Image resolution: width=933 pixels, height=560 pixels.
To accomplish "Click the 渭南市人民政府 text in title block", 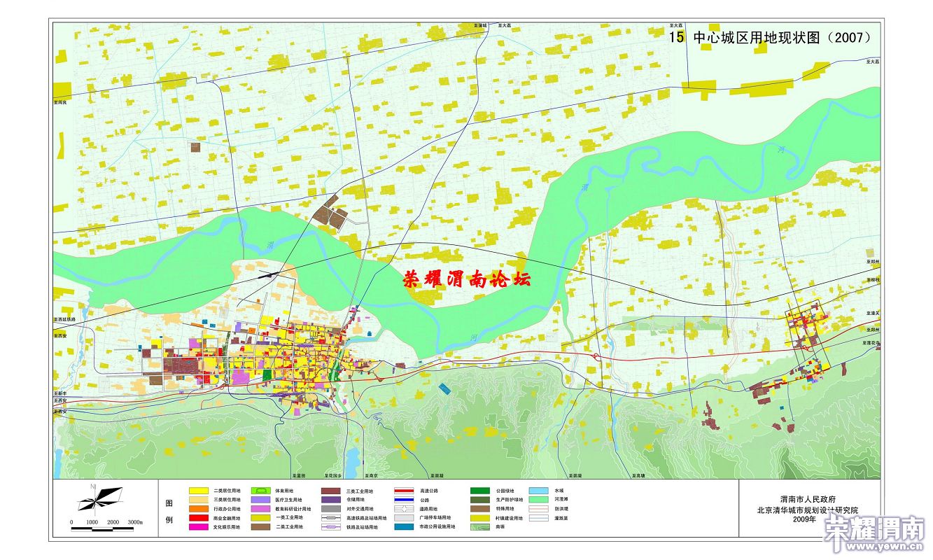I will click(x=811, y=498).
